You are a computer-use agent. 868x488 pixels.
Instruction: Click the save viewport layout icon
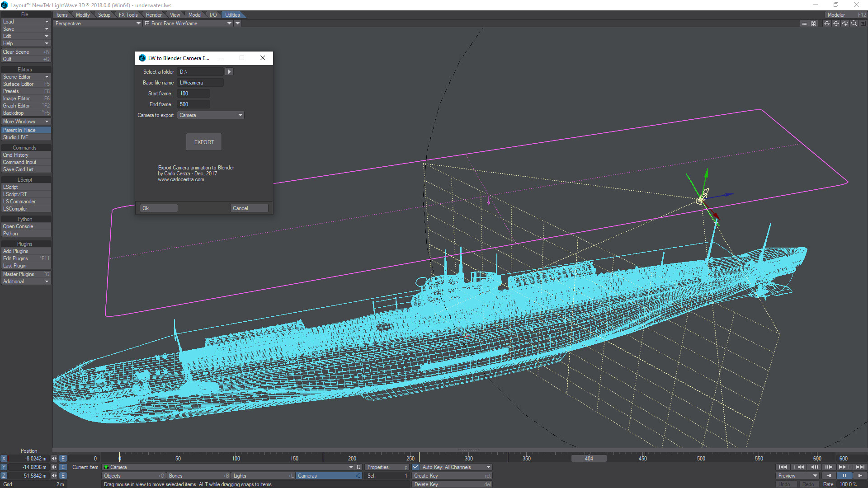[814, 23]
